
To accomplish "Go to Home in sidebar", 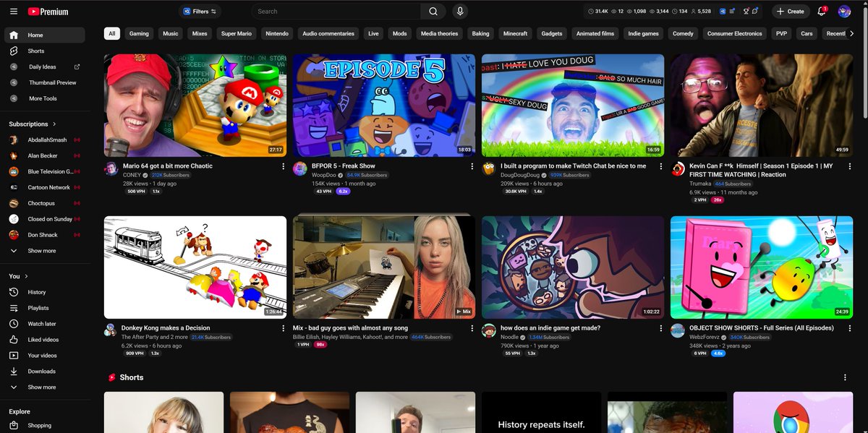I will 44,35.
